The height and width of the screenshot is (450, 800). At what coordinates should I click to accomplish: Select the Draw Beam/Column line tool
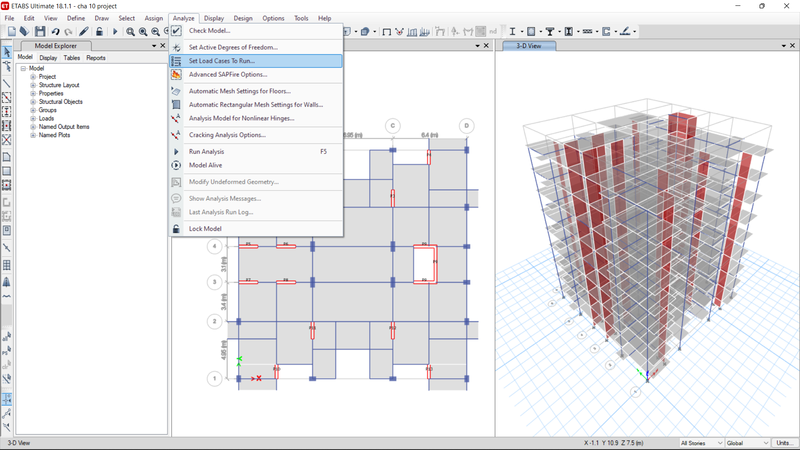[x=7, y=83]
